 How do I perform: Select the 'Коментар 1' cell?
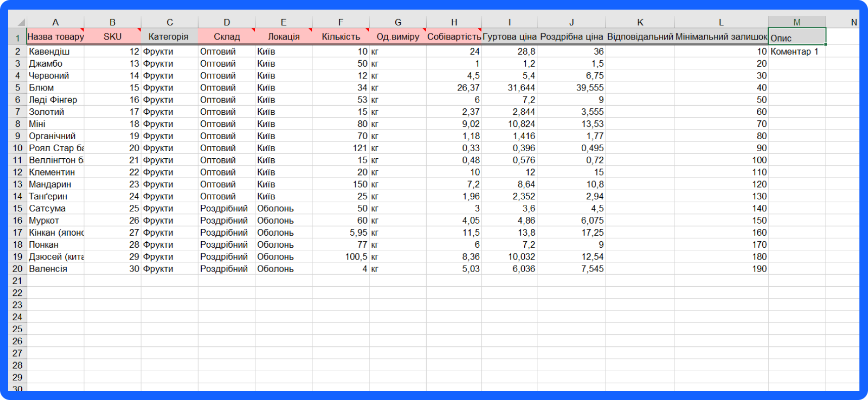(797, 52)
